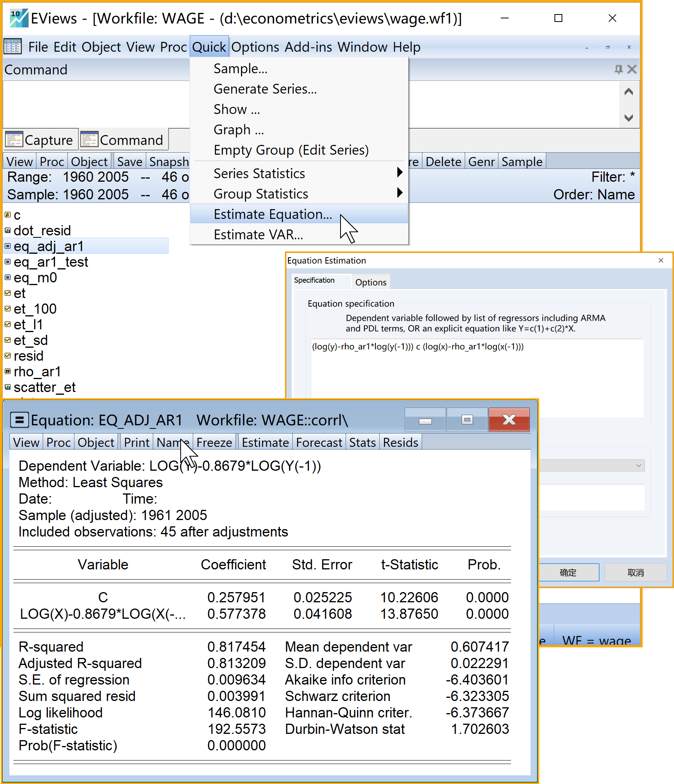The height and width of the screenshot is (784, 674).
Task: Click the pin icon in Command panel
Action: (x=618, y=69)
